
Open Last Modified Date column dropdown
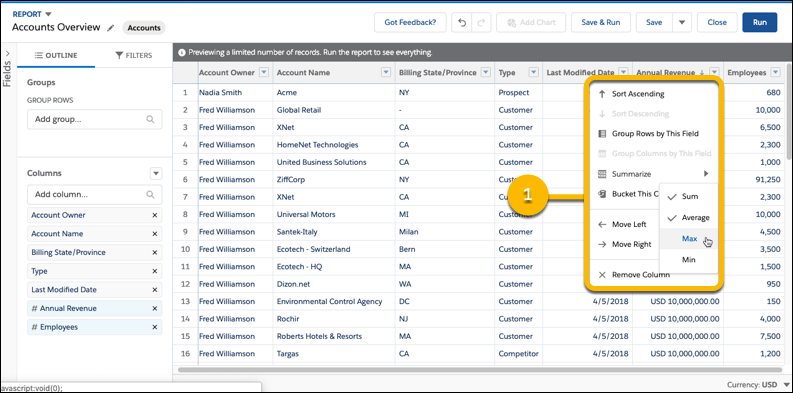pyautogui.click(x=624, y=72)
